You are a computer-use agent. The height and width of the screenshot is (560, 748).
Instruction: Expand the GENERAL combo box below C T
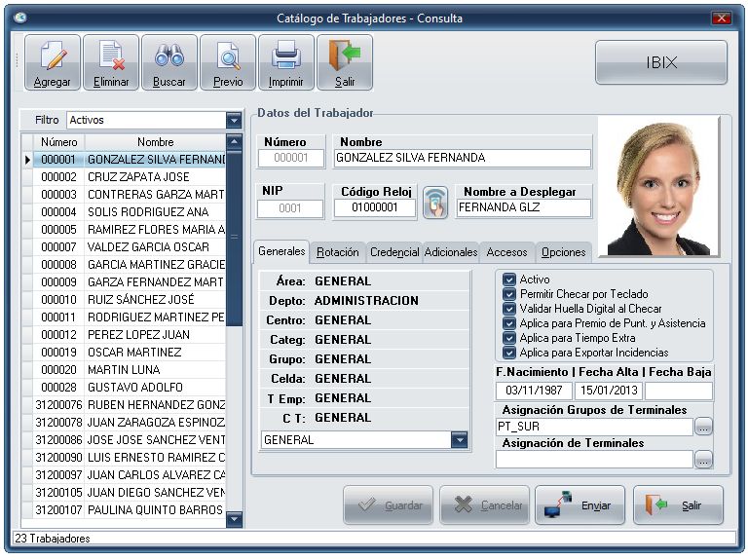pyautogui.click(x=459, y=440)
